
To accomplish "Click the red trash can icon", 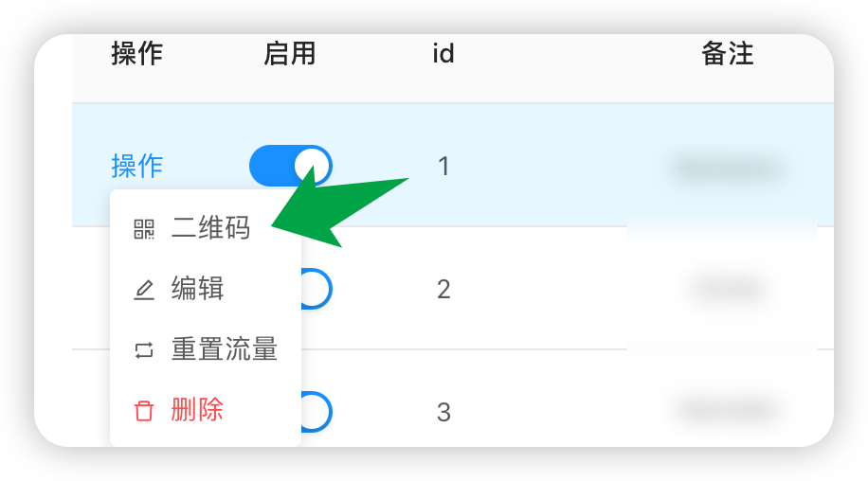I will click(144, 411).
